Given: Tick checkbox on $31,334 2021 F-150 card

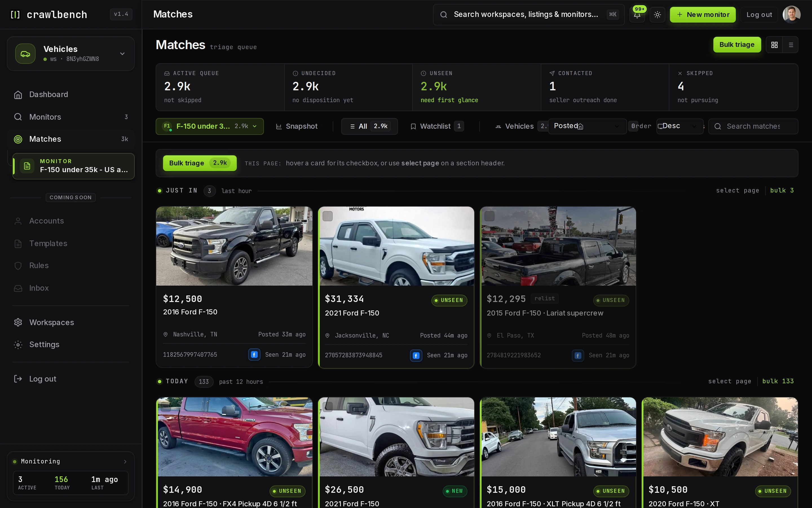Looking at the screenshot, I should 328,216.
